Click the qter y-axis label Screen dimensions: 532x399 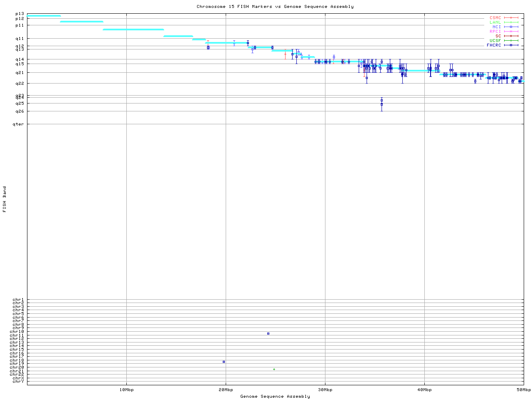click(x=18, y=124)
